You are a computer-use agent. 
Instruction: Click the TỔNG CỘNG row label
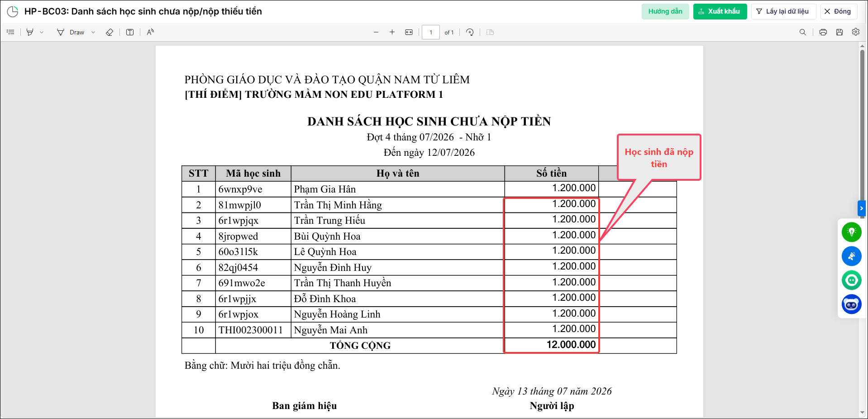coord(360,346)
